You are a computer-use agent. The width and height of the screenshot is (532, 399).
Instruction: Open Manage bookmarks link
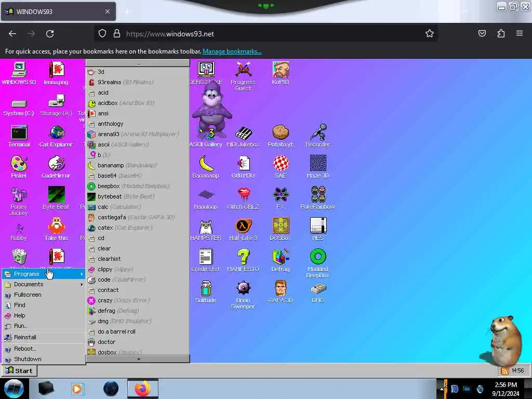point(232,51)
